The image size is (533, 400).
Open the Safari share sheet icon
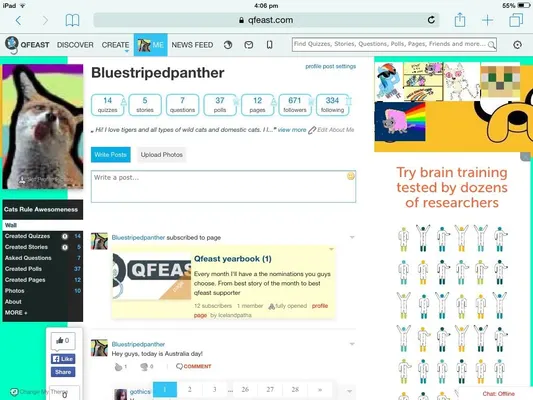pos(460,20)
